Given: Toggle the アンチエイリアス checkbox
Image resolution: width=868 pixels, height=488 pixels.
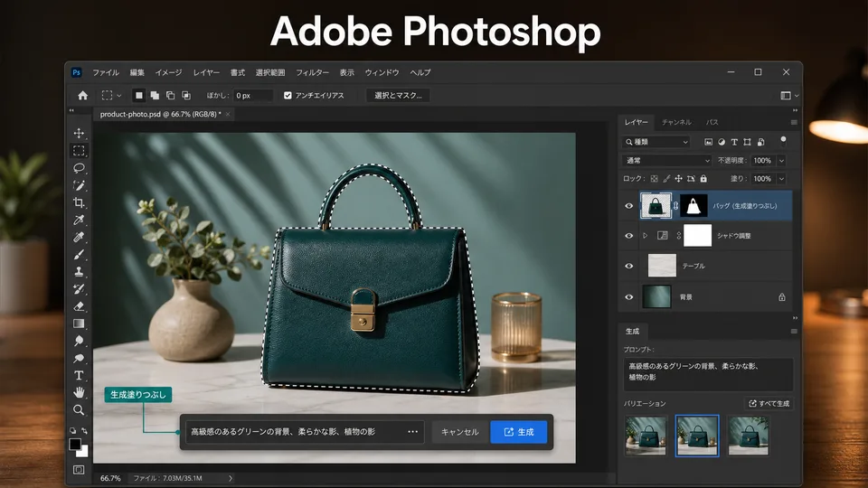Looking at the screenshot, I should pyautogui.click(x=288, y=95).
